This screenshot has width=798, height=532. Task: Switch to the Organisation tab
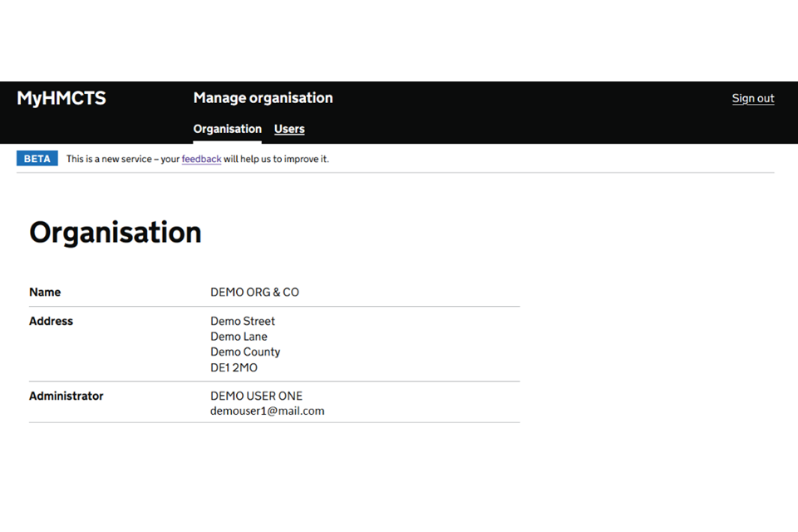coord(227,129)
